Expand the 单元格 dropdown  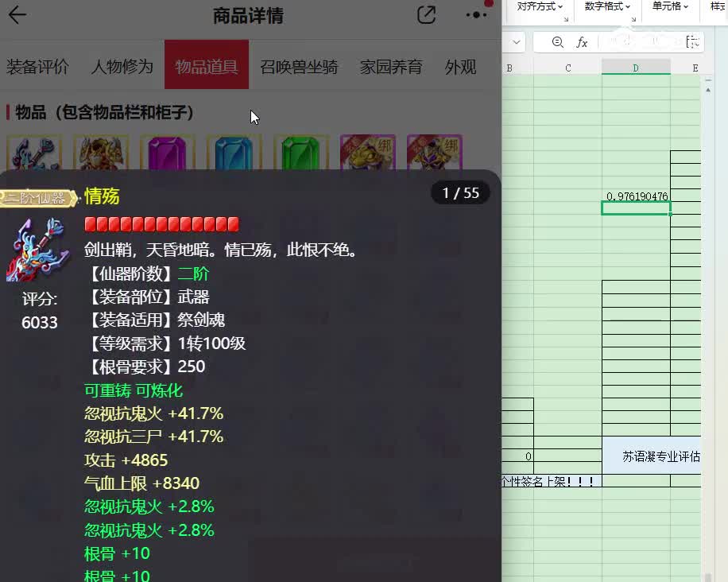point(670,6)
